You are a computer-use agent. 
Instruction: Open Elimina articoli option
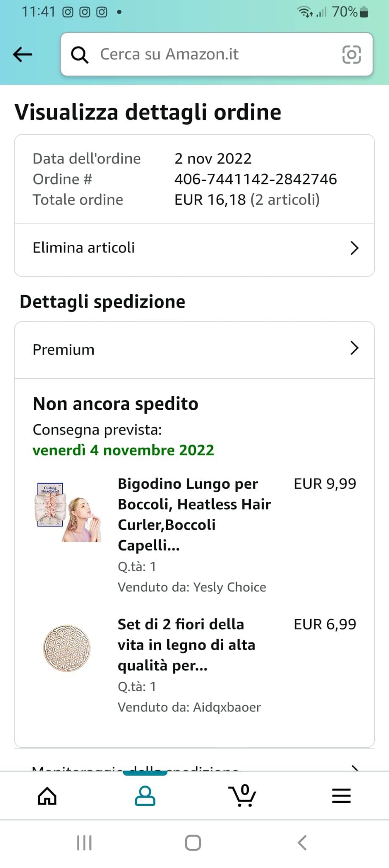84,248
